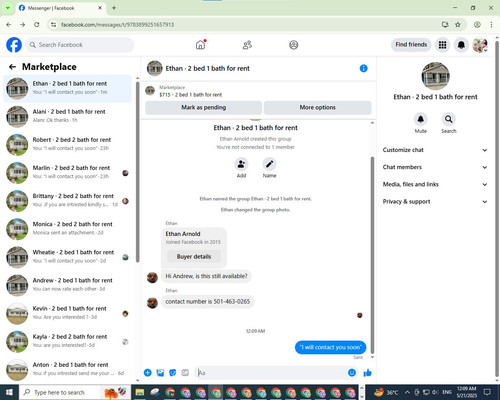Click More options button
The width and height of the screenshot is (500, 400).
317,107
